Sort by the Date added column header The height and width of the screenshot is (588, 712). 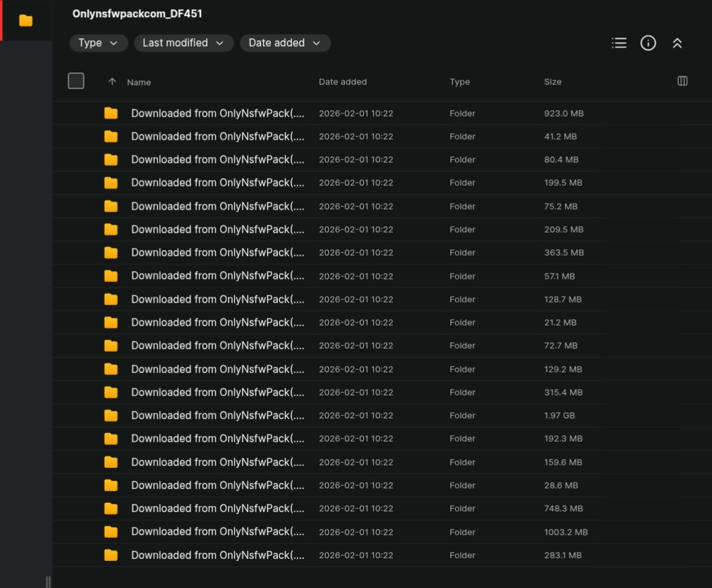(x=343, y=82)
